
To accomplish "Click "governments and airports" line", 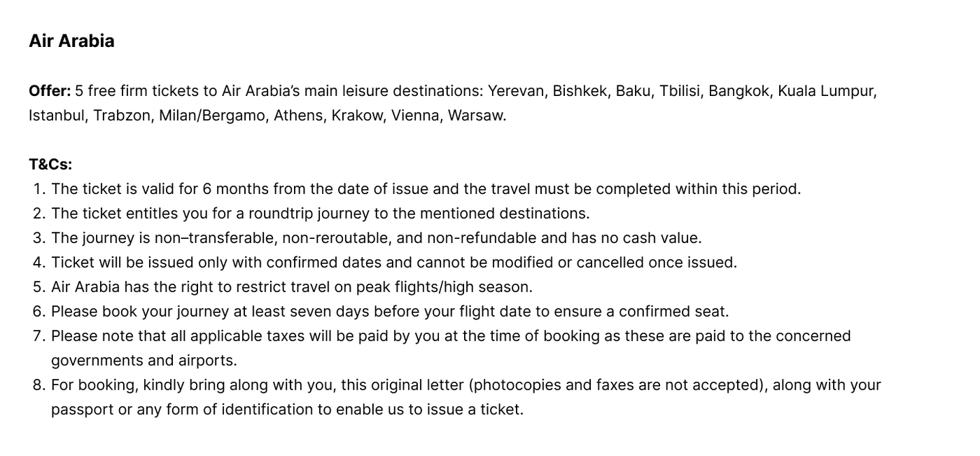I will pyautogui.click(x=143, y=361).
